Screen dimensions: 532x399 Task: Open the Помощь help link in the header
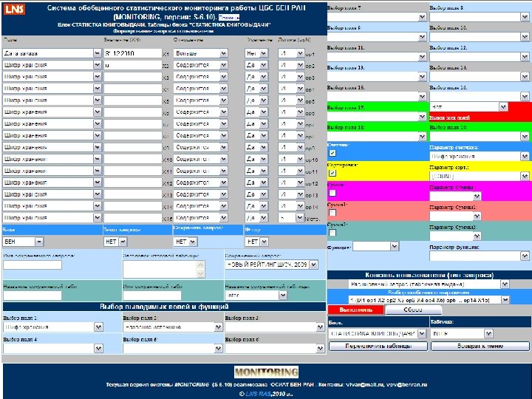[229, 18]
